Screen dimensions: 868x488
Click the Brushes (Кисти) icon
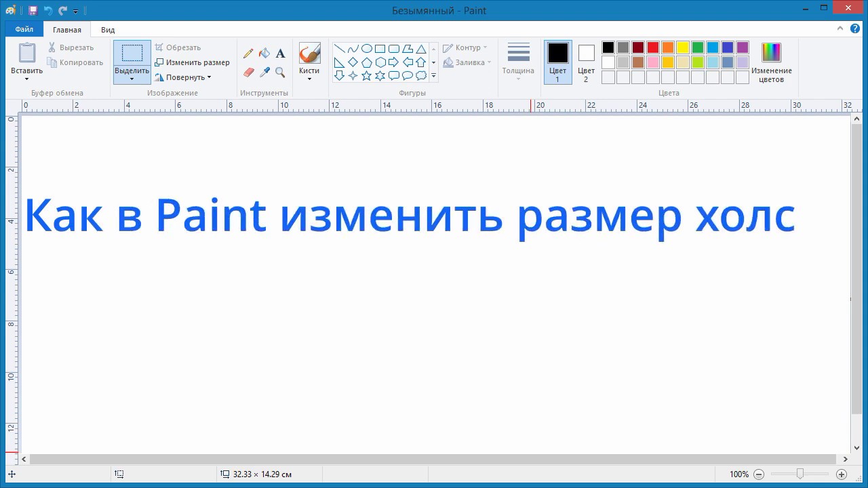click(x=309, y=53)
